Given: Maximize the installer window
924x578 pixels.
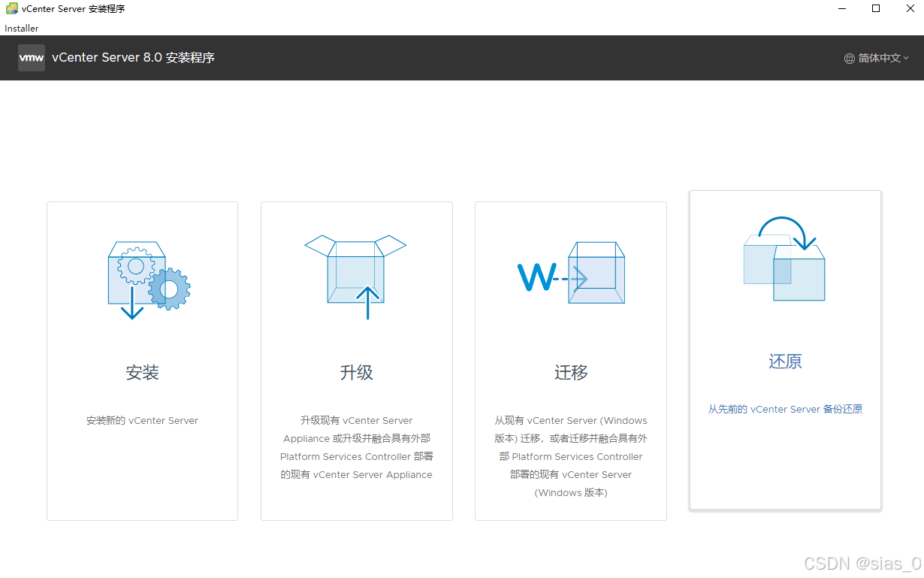Looking at the screenshot, I should [x=876, y=9].
